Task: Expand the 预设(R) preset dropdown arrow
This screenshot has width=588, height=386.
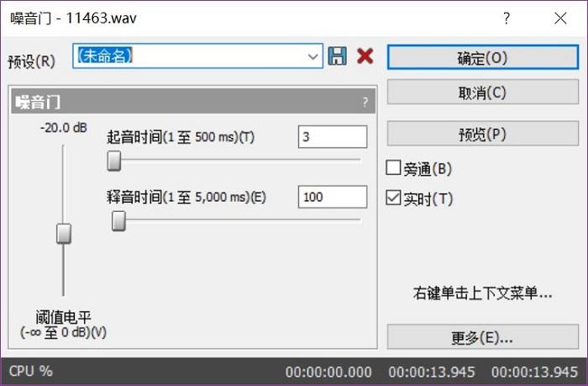Action: [312, 56]
